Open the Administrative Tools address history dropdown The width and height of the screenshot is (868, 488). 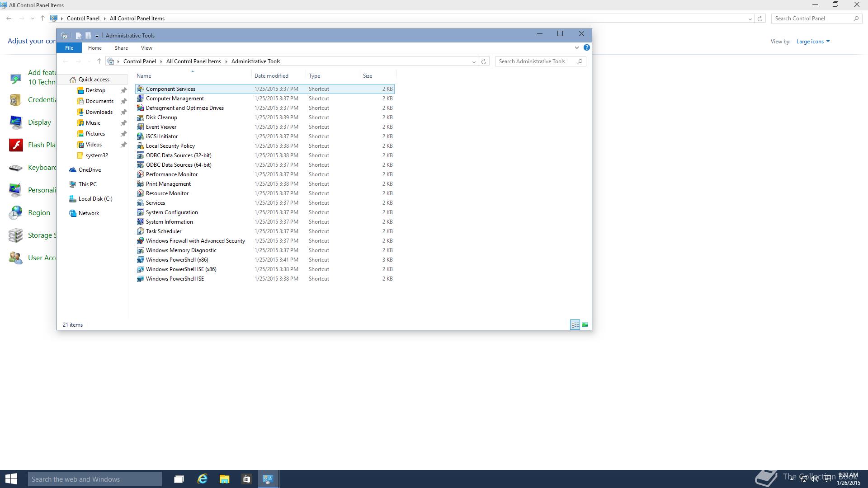(474, 62)
